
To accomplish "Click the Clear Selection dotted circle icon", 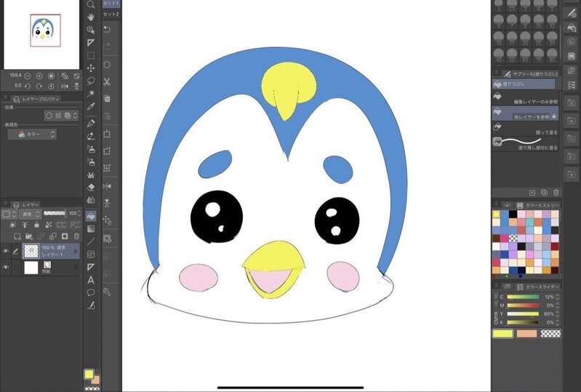I will coord(107,65).
